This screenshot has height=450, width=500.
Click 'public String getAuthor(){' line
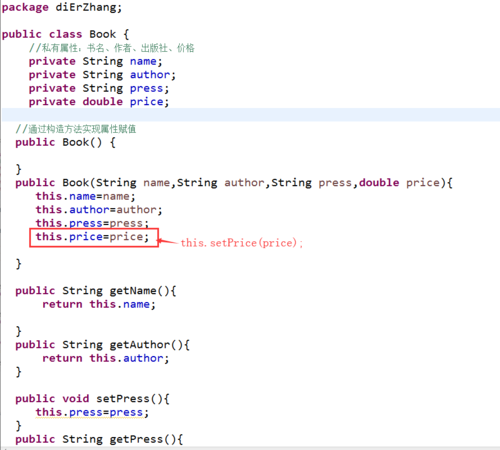tap(102, 345)
